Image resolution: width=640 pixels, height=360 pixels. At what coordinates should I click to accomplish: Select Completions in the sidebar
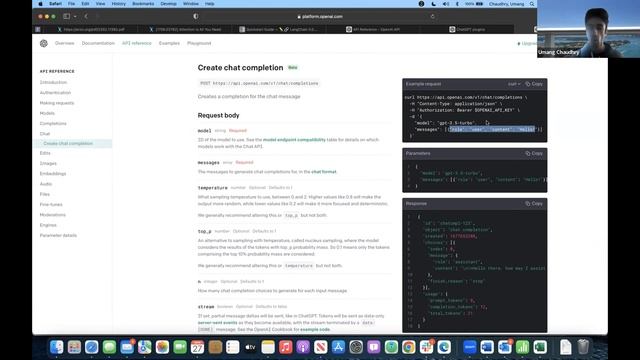[53, 124]
